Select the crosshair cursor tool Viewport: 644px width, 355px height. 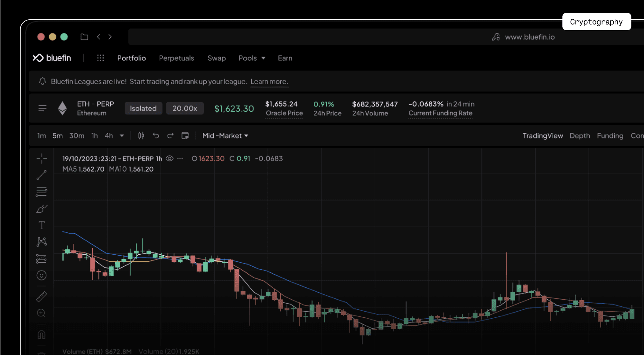tap(42, 158)
